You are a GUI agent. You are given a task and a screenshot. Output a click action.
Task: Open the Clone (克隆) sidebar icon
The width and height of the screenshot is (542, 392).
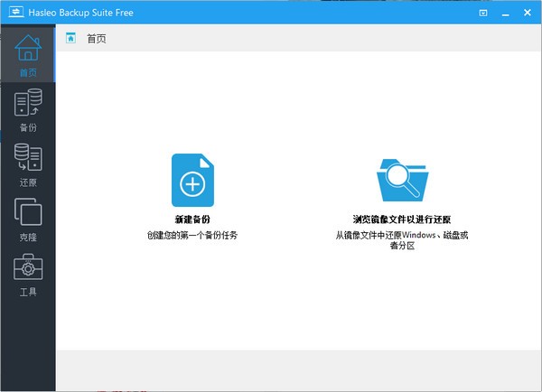point(28,214)
